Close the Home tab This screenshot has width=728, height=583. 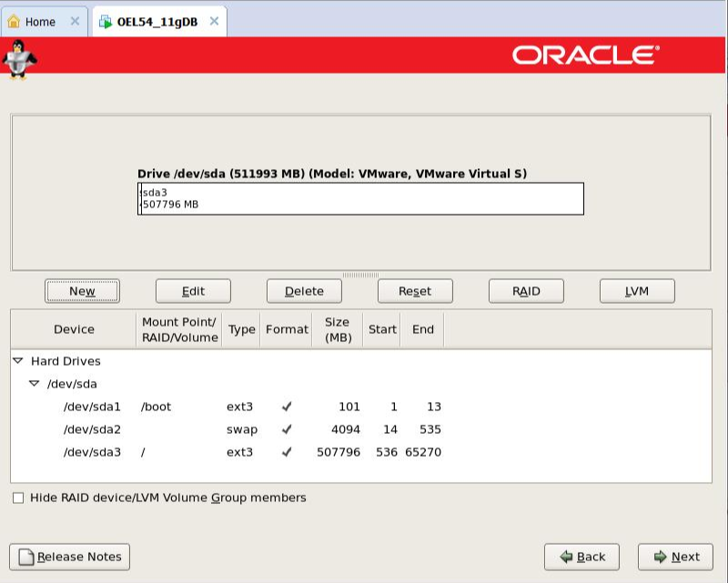75,21
